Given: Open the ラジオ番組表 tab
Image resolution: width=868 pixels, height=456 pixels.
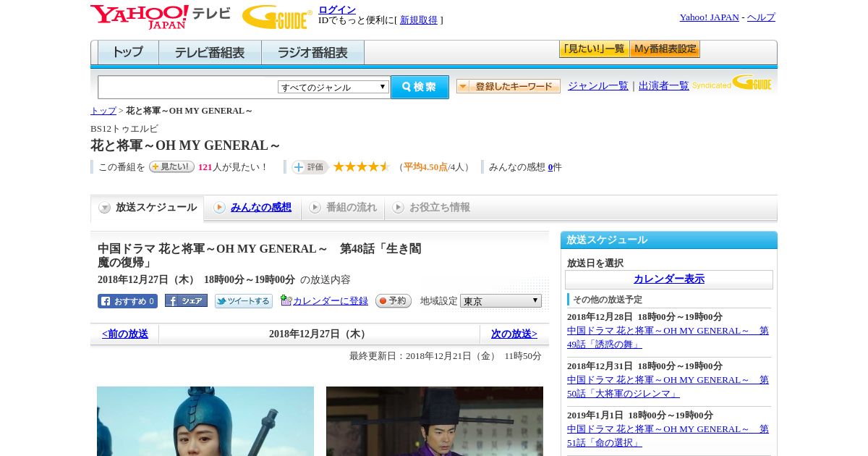Looking at the screenshot, I should [x=312, y=53].
